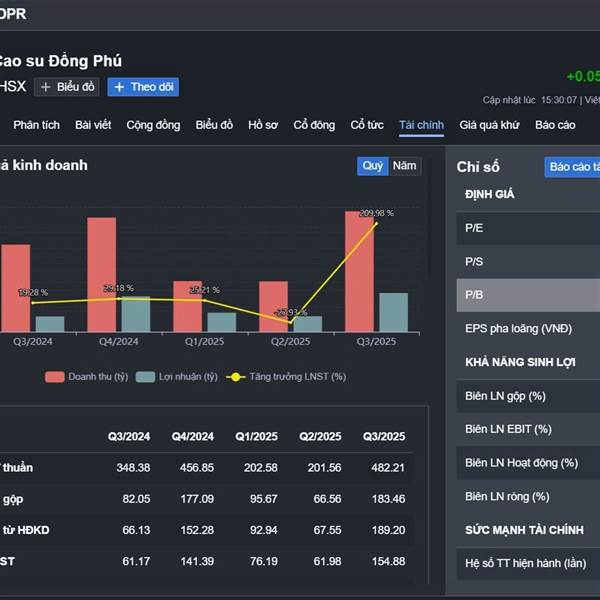Switch chart to Quý view
The image size is (600, 600).
point(373,166)
